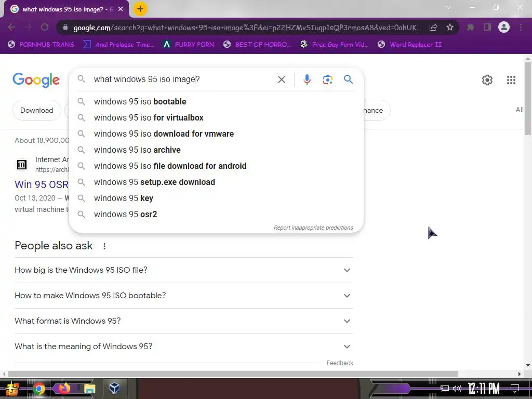The image size is (532, 399).
Task: Expand 'How big is the Windows 95 ISO file?'
Action: pos(184,270)
